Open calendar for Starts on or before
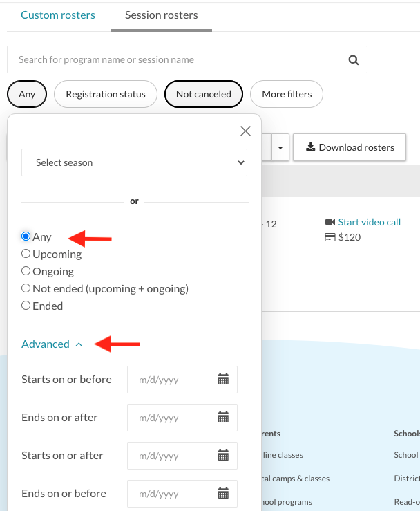 [223, 380]
